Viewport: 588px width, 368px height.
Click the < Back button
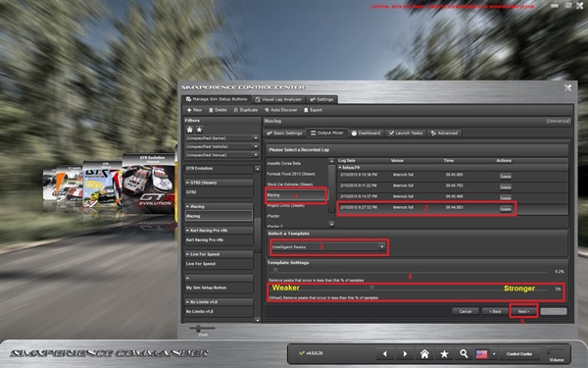tap(495, 311)
